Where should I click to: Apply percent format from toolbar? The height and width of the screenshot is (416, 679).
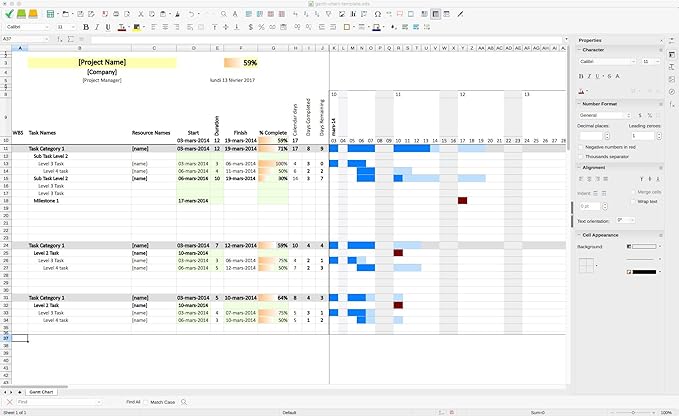[x=261, y=27]
